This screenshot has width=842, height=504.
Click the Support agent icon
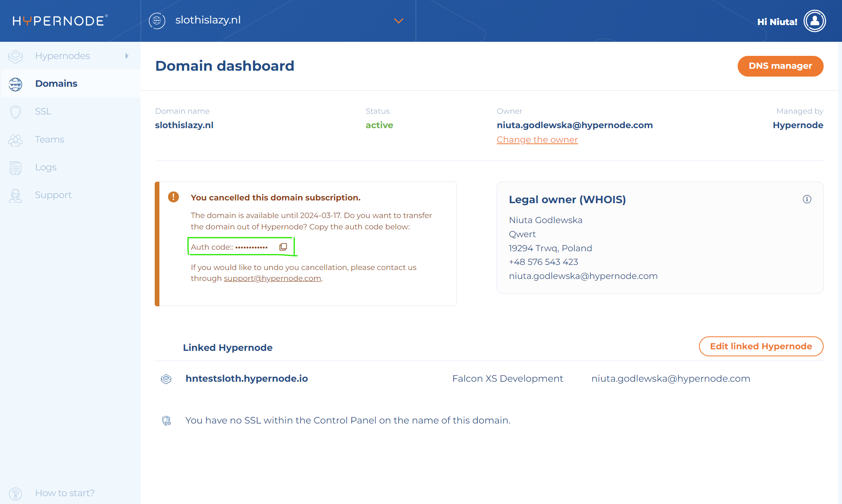(16, 195)
